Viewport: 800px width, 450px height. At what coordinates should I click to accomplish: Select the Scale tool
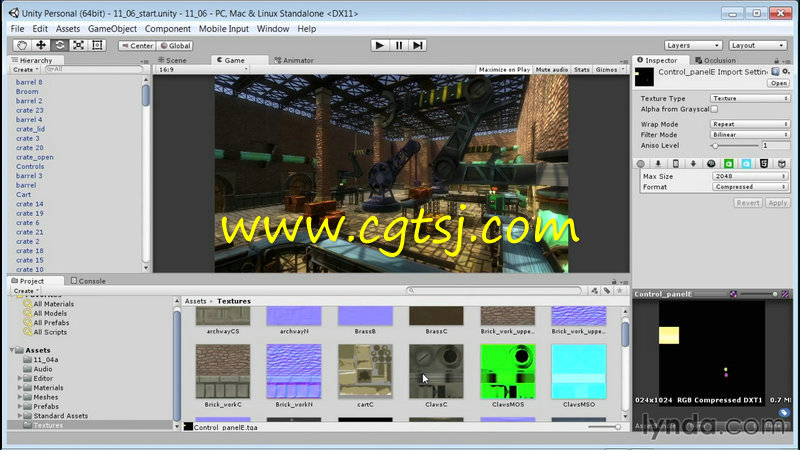tap(78, 45)
